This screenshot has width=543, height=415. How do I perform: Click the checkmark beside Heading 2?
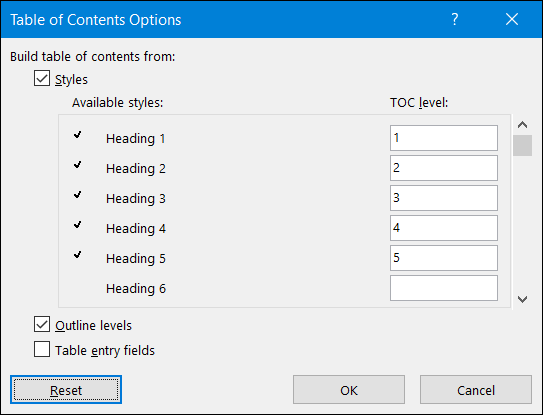[78, 165]
